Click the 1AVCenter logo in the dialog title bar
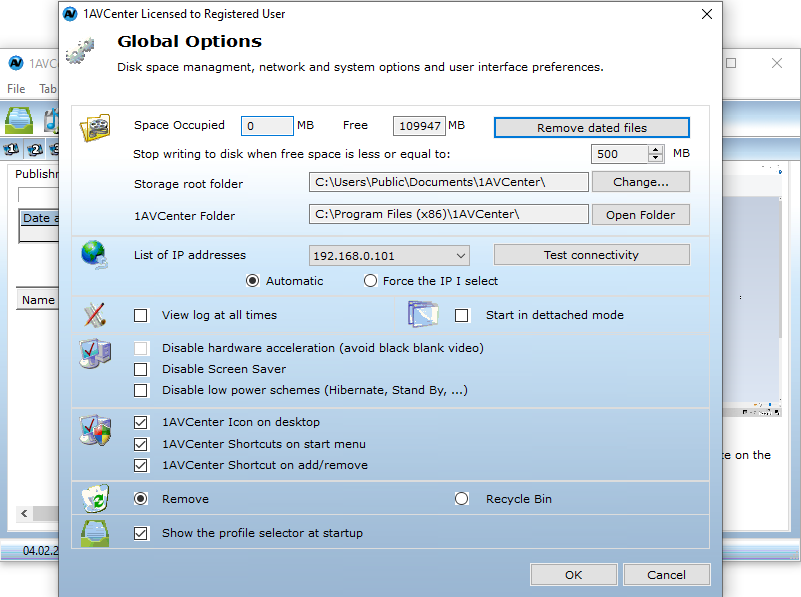Screen dimensions: 801x597 [x=70, y=14]
